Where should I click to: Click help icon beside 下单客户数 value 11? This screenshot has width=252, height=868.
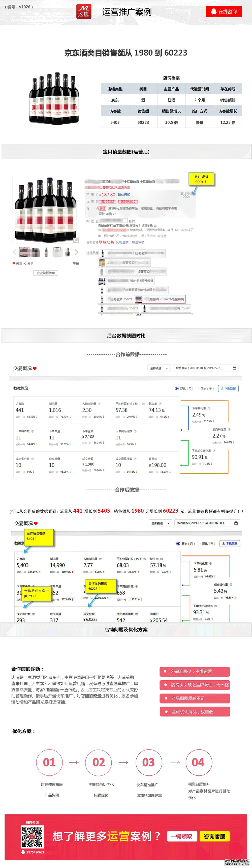click(x=33, y=431)
